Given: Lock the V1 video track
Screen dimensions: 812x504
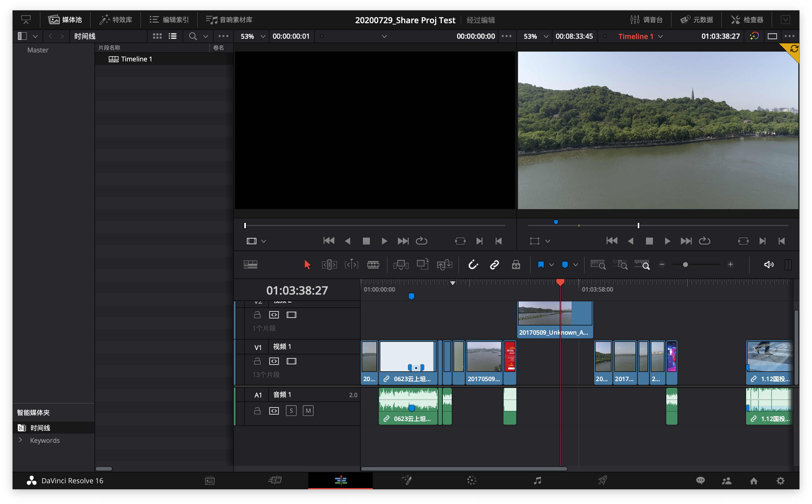Looking at the screenshot, I should [257, 361].
